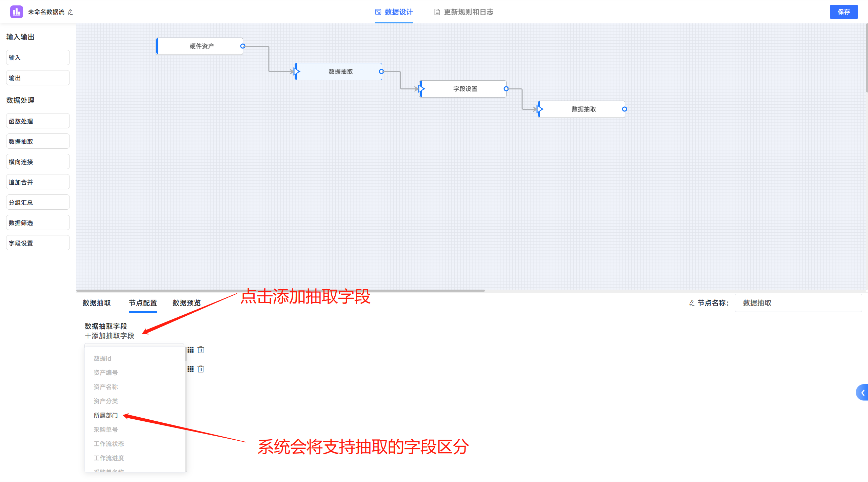The image size is (868, 482).
Task: Open the 数据设计 tab
Action: [394, 12]
